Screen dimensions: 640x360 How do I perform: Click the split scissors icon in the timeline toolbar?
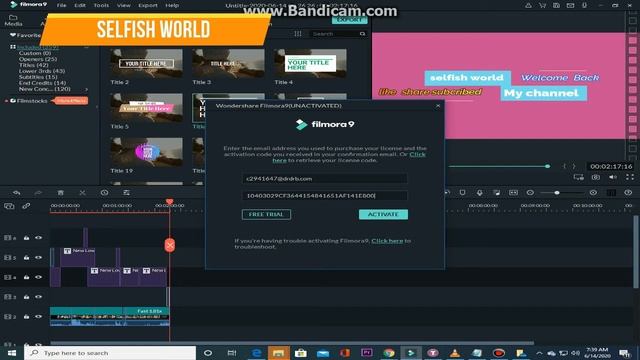82,193
